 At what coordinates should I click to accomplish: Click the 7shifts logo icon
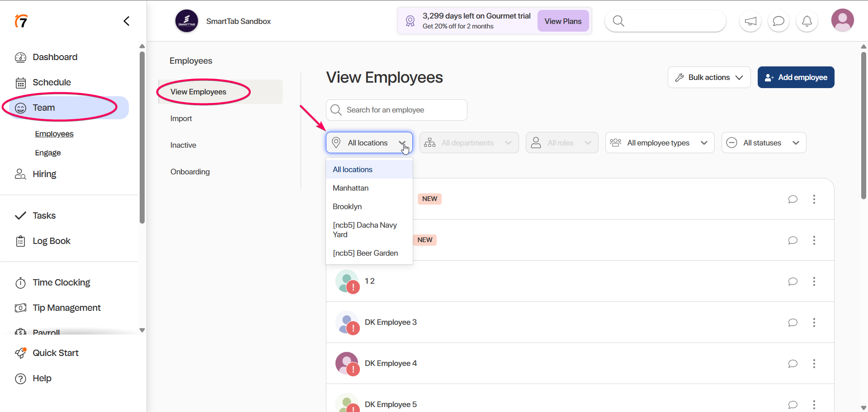tap(21, 21)
